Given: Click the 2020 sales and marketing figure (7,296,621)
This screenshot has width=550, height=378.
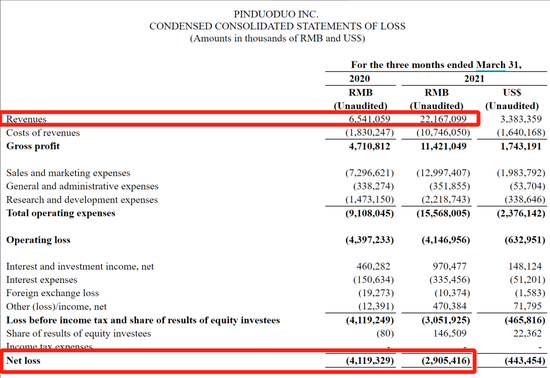Looking at the screenshot, I should pyautogui.click(x=369, y=173).
